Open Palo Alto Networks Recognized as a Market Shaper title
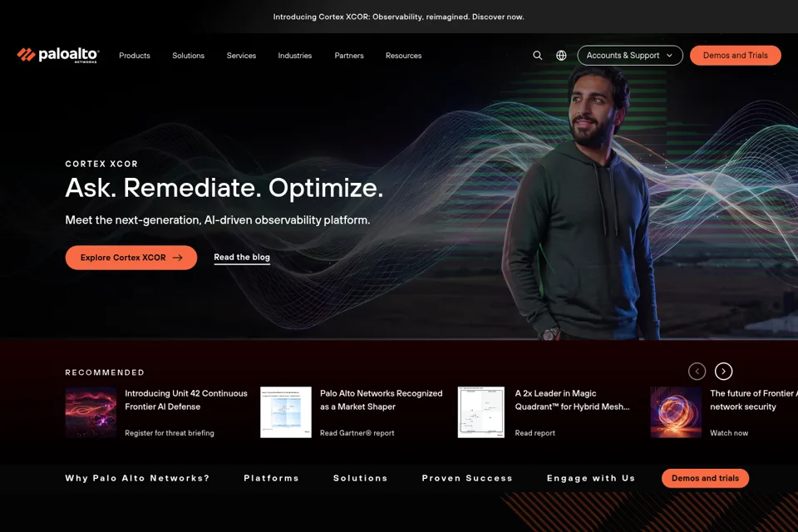The width and height of the screenshot is (798, 532). click(382, 400)
